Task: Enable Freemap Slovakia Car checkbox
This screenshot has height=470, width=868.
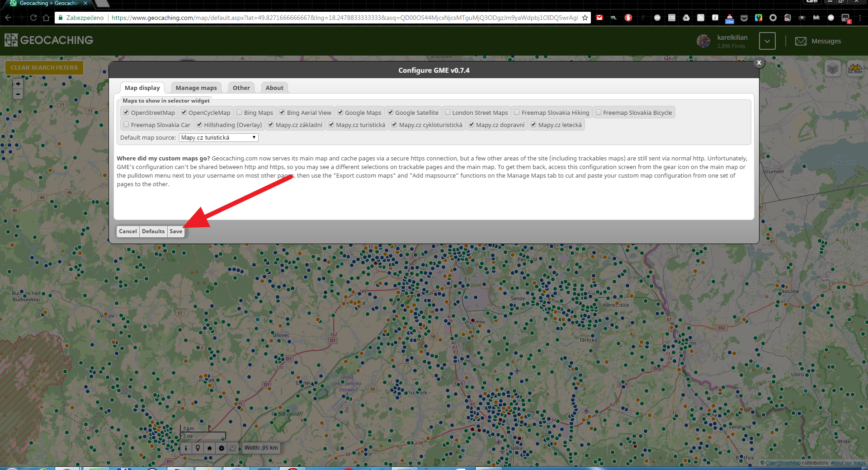Action: (x=127, y=125)
